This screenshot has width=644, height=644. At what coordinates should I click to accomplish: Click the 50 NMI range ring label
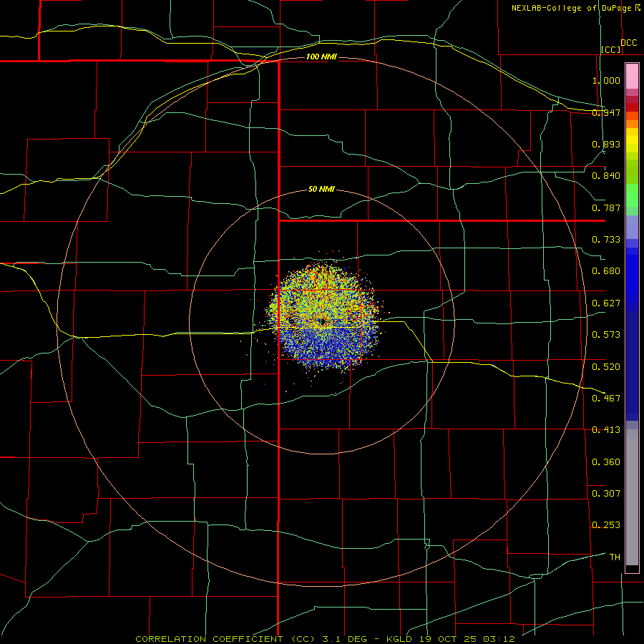point(321,190)
